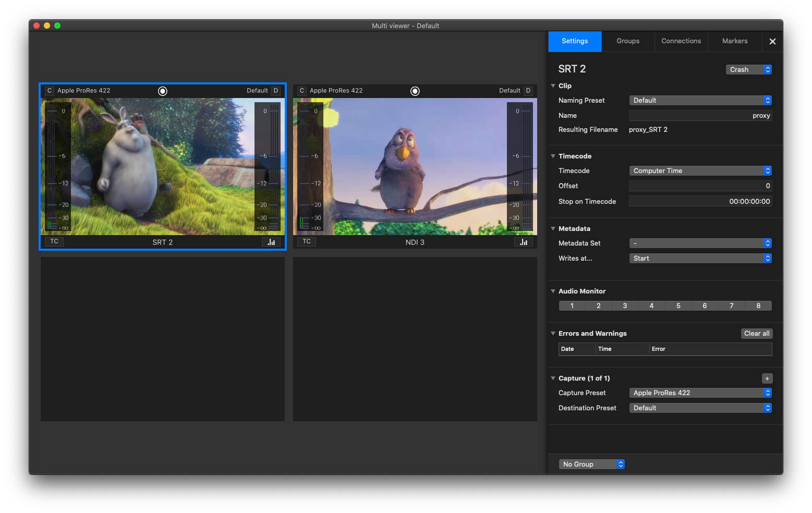This screenshot has width=812, height=513.
Task: Click the TC timecode button on NDI 3
Action: (x=307, y=241)
